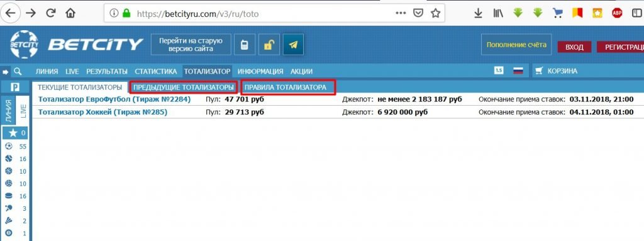Viewport: 644px width, 241px height.
Task: Show site information icon in address bar
Action: 114,14
